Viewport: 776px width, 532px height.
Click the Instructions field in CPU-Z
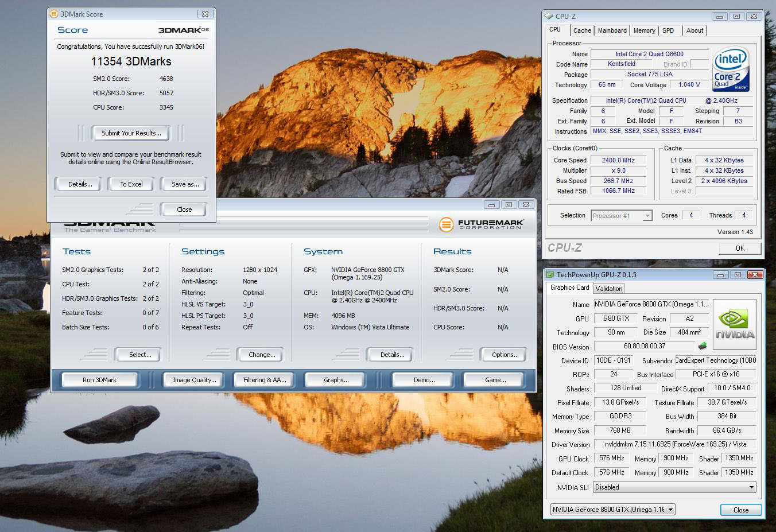[672, 131]
